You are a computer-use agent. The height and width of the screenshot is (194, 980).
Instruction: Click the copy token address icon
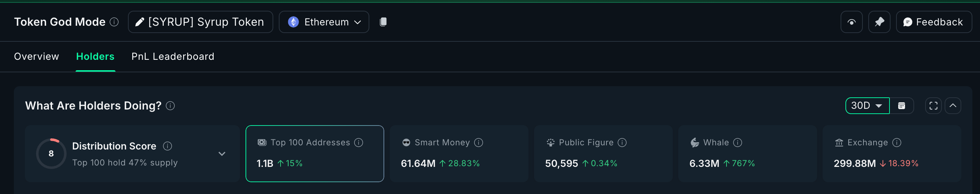pos(383,22)
